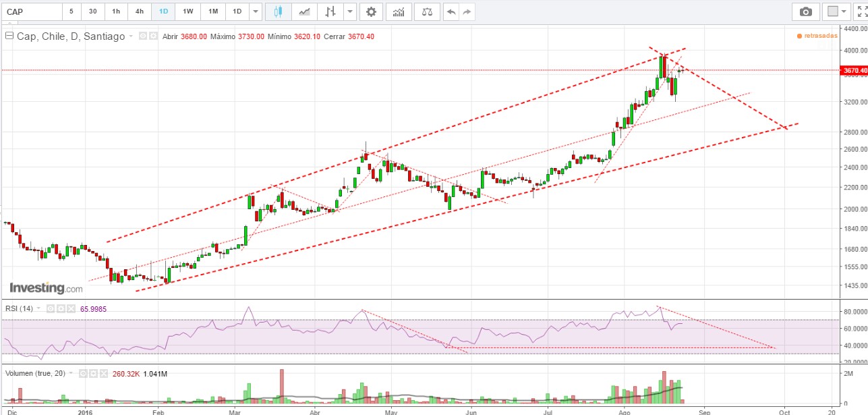
Task: Open chart settings gear icon
Action: coord(371,11)
